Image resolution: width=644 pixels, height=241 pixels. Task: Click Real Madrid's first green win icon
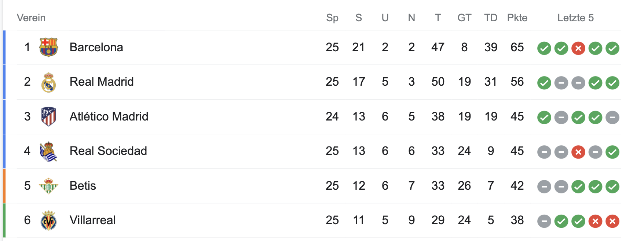[x=544, y=83]
